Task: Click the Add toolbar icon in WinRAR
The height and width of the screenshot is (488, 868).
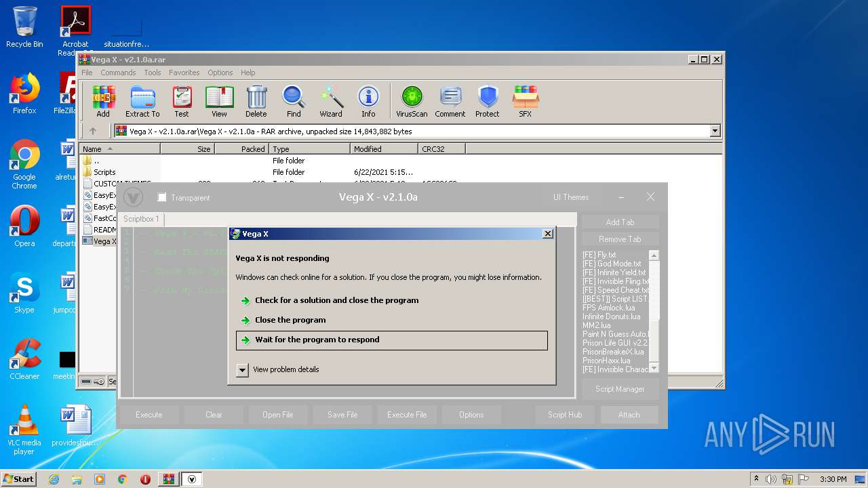Action: coord(103,102)
